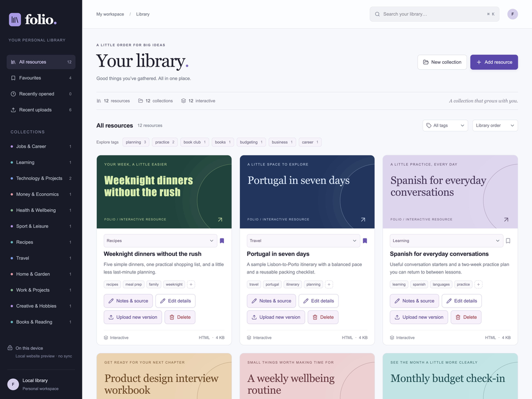Click the resources count icon in stats row
Image resolution: width=532 pixels, height=399 pixels.
[x=99, y=101]
